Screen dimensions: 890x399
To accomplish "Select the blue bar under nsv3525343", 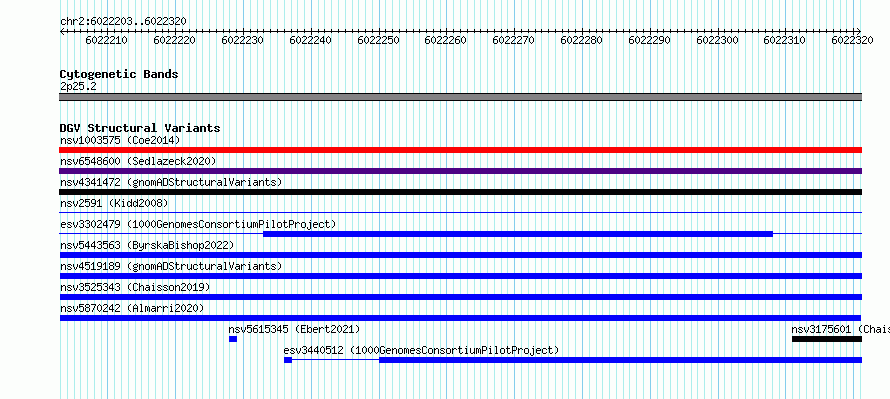I will pos(460,297).
